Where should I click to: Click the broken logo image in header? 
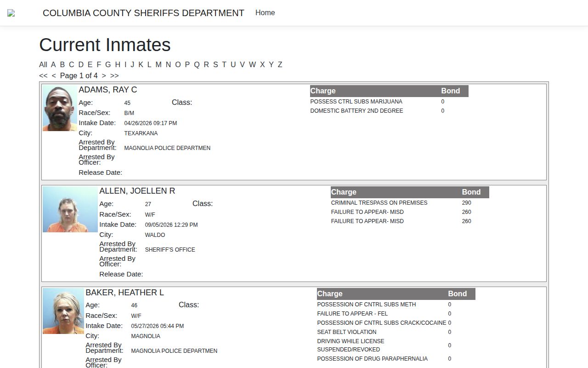click(11, 13)
